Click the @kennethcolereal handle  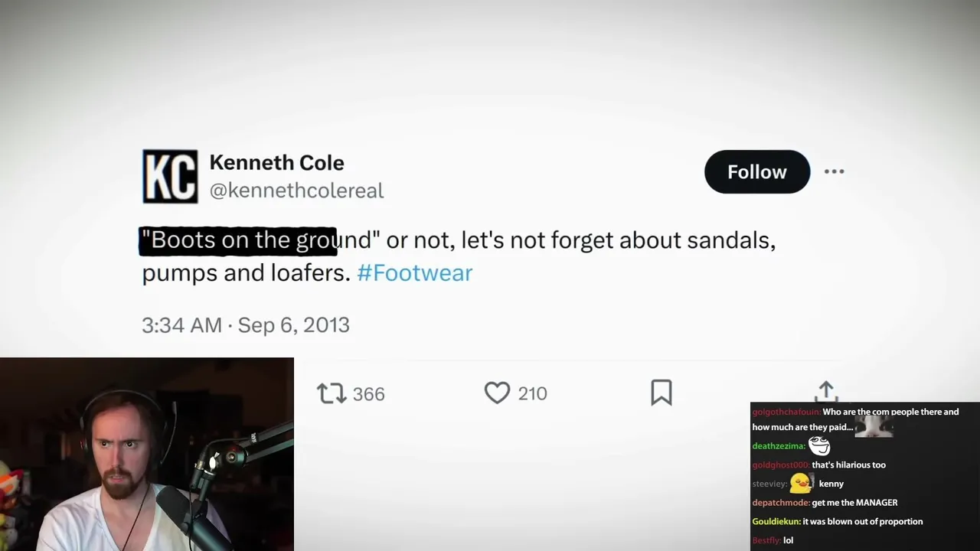coord(296,191)
